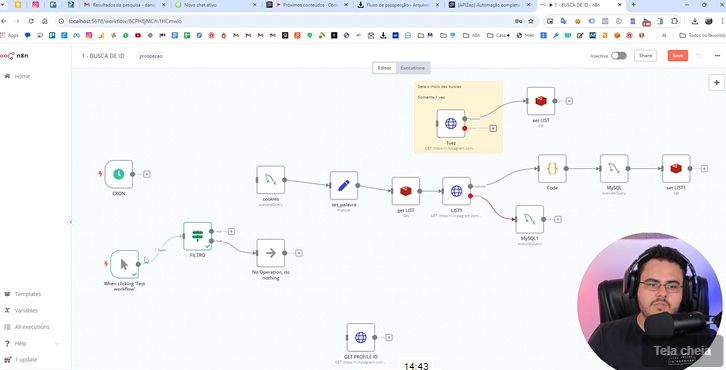Screen dimensions: 726x370
Task: Open All executions in sidebar
Action: (31, 327)
